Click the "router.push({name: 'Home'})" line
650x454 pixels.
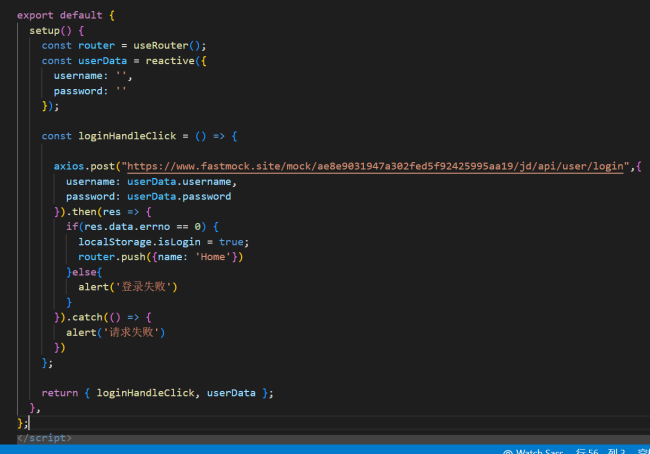point(160,257)
